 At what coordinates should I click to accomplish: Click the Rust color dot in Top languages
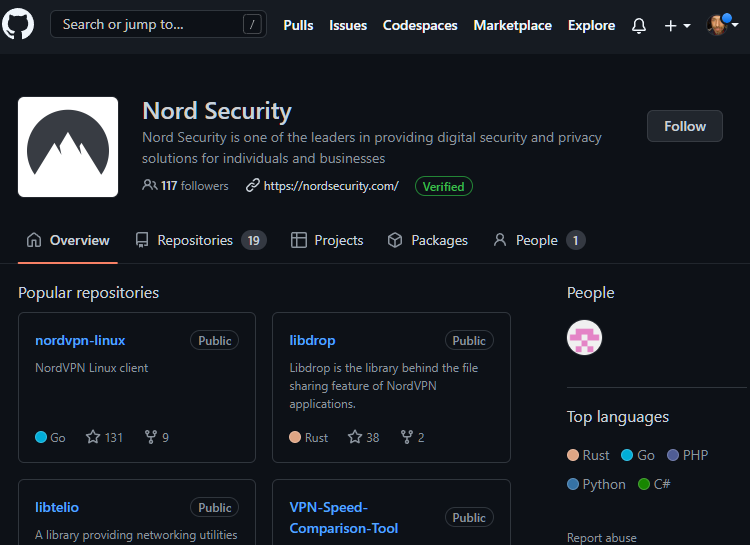coord(573,455)
